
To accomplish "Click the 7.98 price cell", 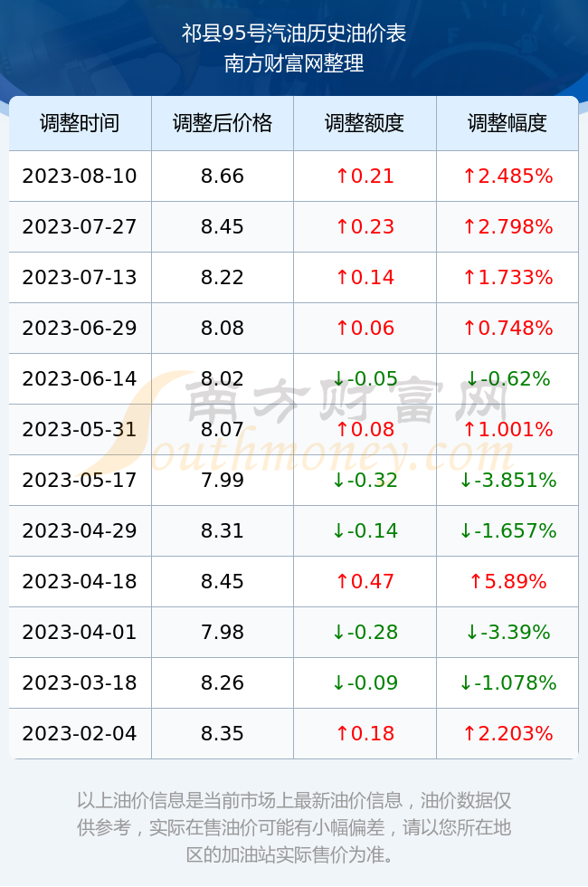I will click(x=223, y=632).
